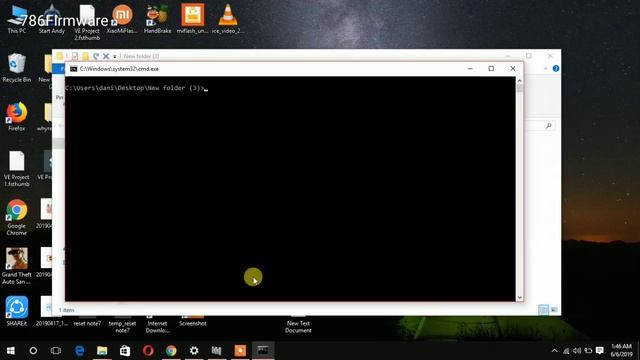The height and width of the screenshot is (360, 640).
Task: Open Grand Theft Auto San desktop shortcut
Action: click(x=17, y=266)
